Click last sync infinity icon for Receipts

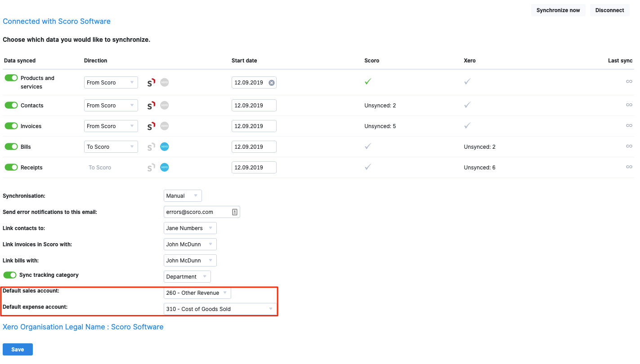click(629, 167)
